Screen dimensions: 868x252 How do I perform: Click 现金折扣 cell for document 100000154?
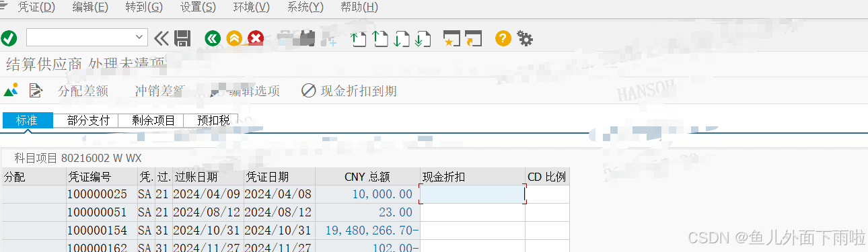coord(472,230)
